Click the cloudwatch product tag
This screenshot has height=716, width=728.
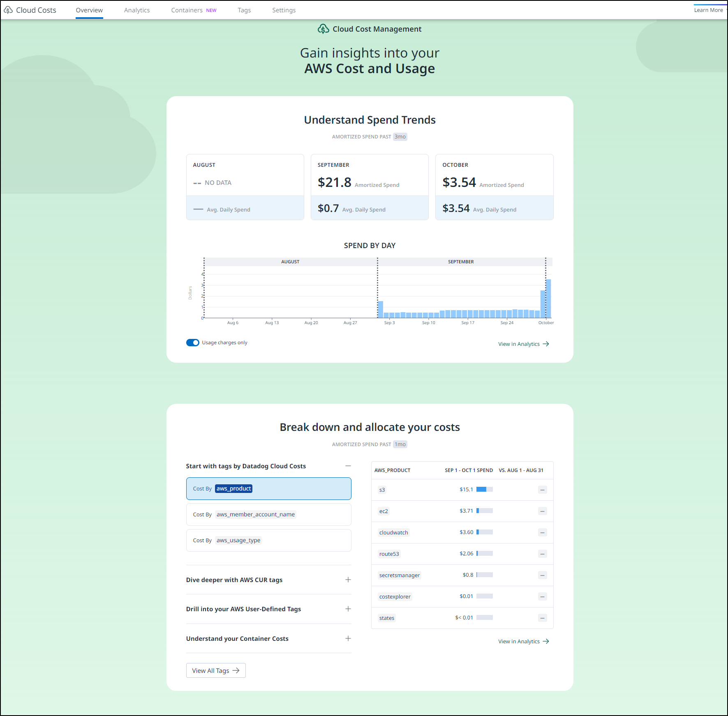(x=394, y=533)
